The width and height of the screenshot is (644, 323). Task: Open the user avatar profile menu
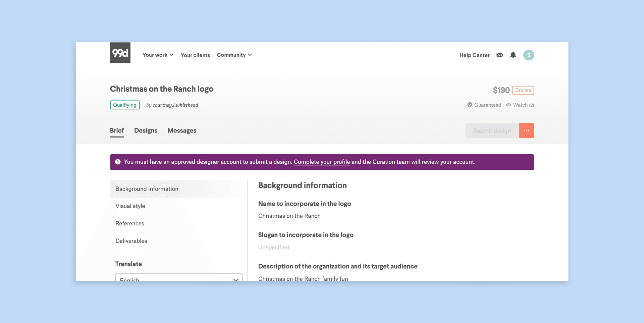point(528,55)
